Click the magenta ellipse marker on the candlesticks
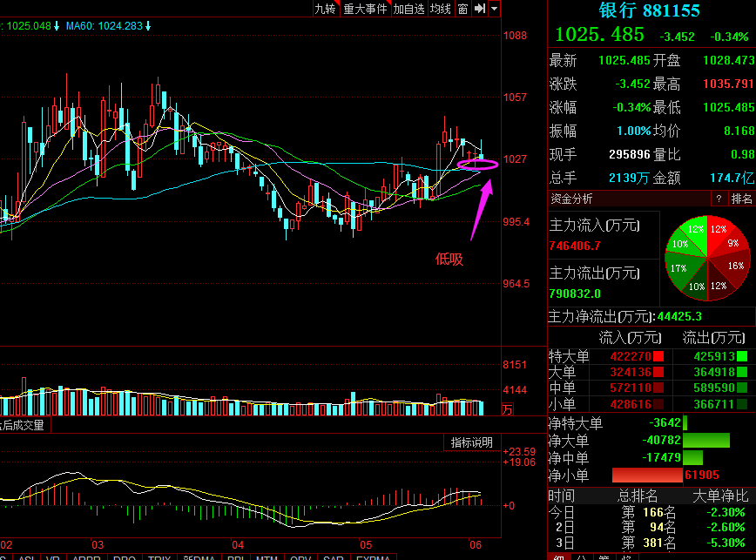Screen dimensions: 756x560 click(x=476, y=163)
